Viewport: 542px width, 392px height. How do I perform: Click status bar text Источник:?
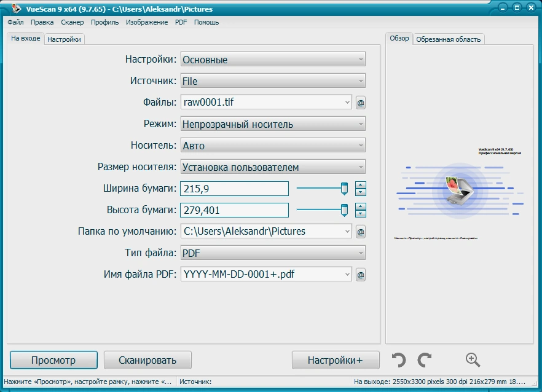195,382
